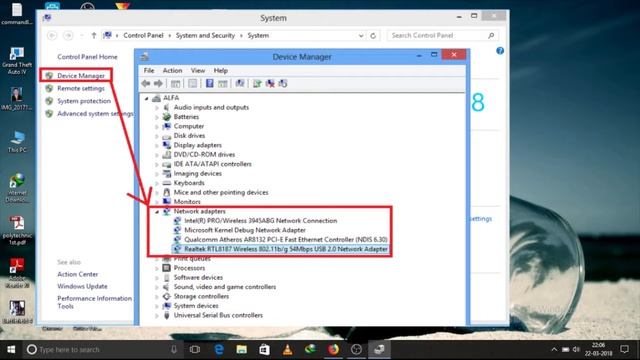Viewport: 640px width, 360px height.
Task: Open the Windows Start button
Action: coord(11,349)
